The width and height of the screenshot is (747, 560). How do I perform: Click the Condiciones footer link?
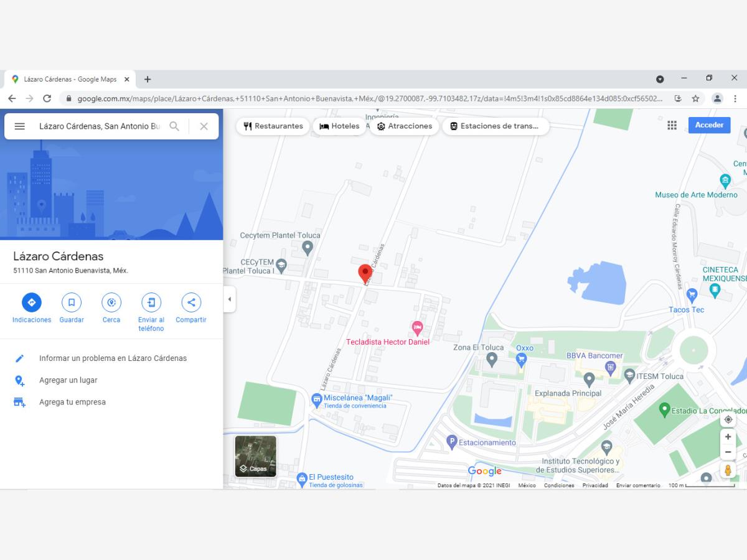(x=559, y=485)
